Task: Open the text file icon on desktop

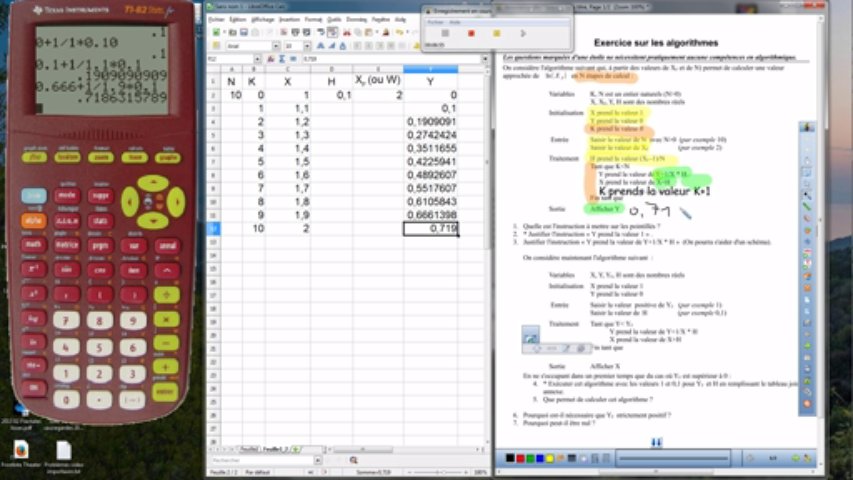Action: pos(64,451)
